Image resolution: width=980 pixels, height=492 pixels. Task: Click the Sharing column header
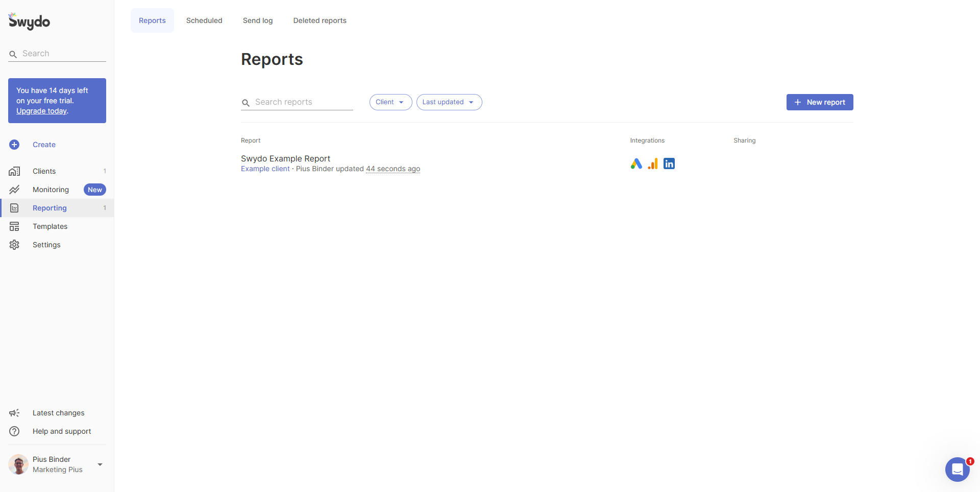744,140
